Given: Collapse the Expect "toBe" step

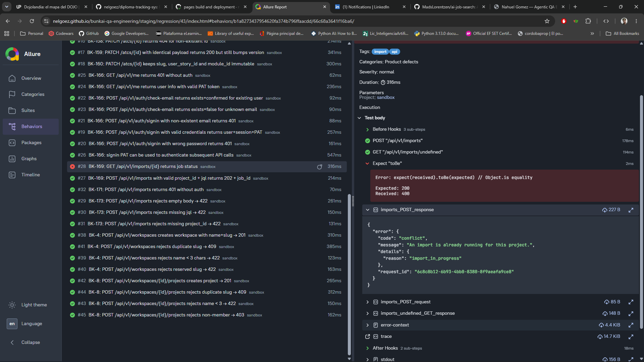Looking at the screenshot, I should coord(368,164).
